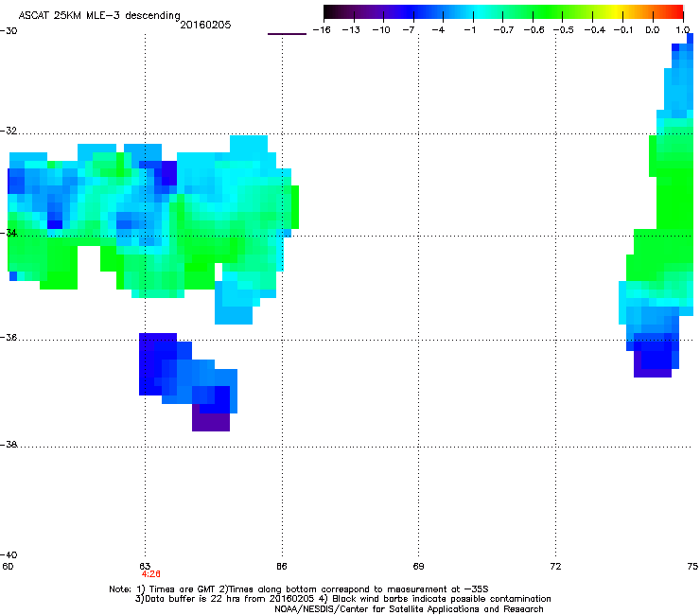Click the '-38' latitude axis label

[x=9, y=445]
